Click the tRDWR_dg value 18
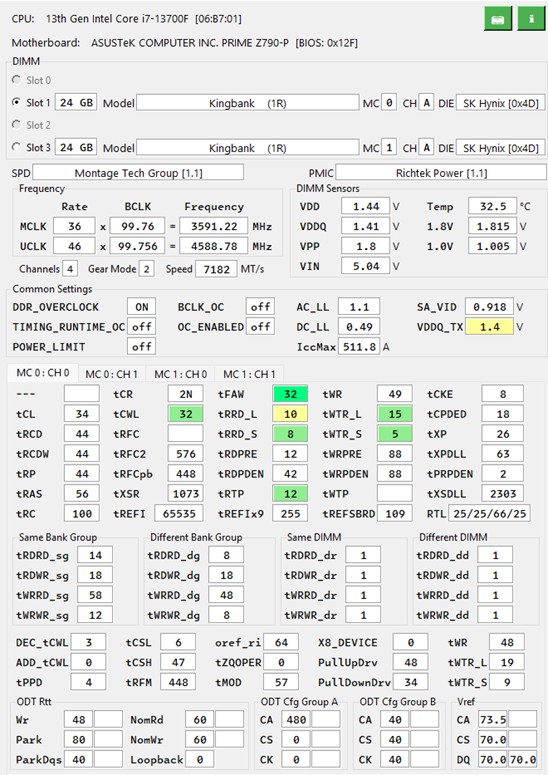548x775 pixels. pos(226,575)
